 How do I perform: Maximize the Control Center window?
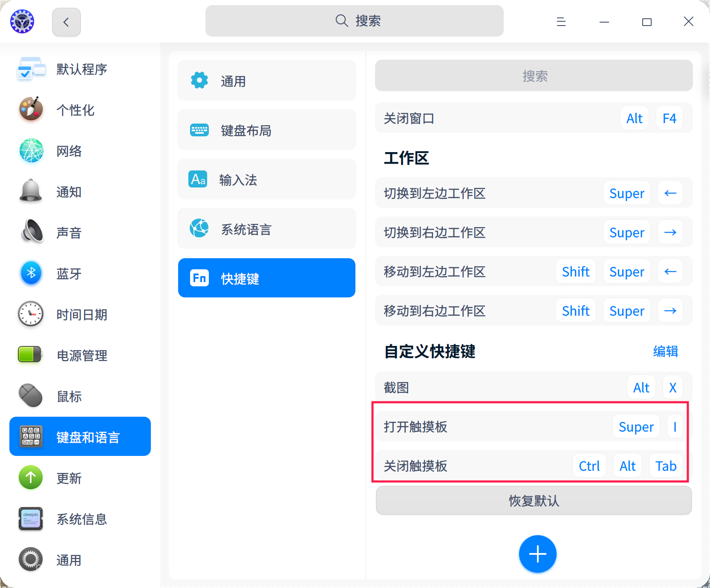point(647,22)
